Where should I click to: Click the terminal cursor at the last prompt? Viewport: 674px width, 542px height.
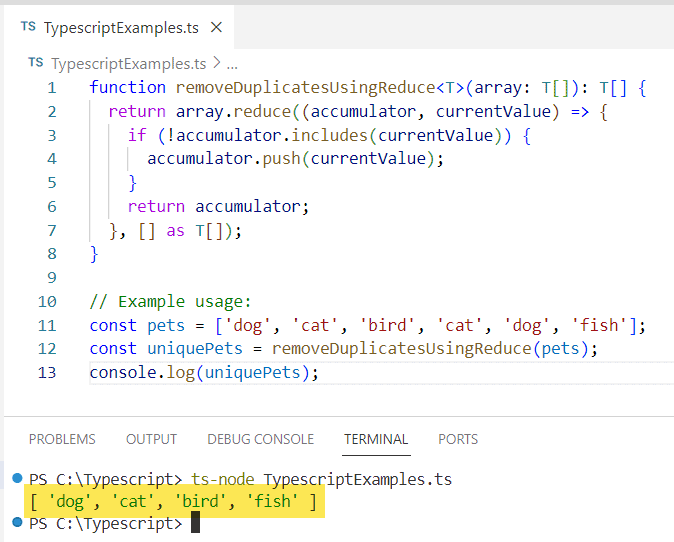[x=195, y=522]
